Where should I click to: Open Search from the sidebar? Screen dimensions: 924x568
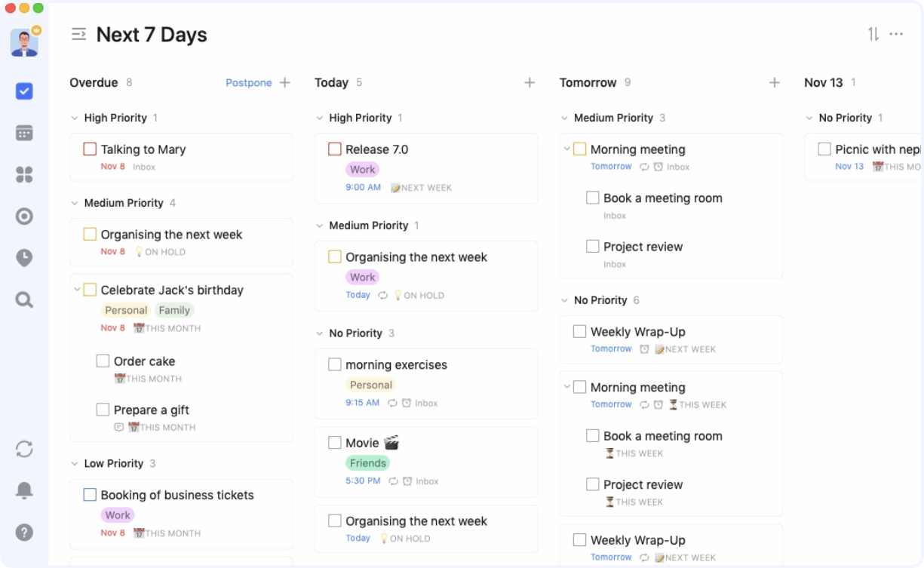[x=23, y=299]
